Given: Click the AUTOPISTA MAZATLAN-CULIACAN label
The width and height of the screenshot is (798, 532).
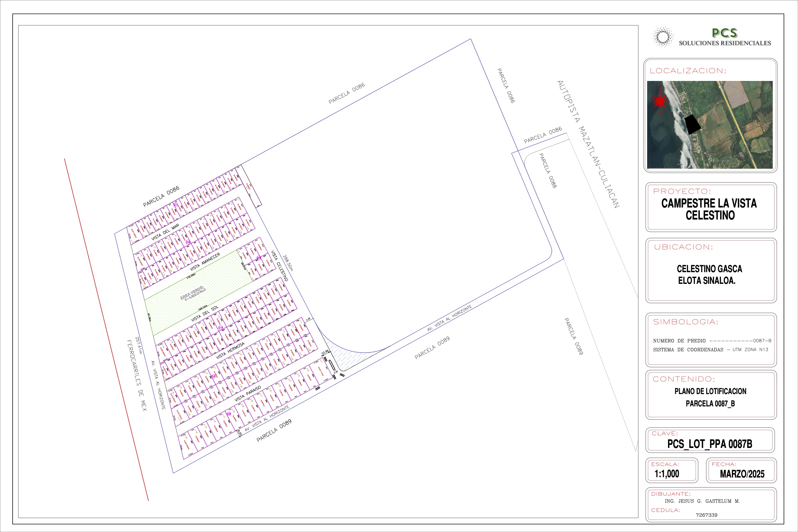Looking at the screenshot, I should click(588, 144).
